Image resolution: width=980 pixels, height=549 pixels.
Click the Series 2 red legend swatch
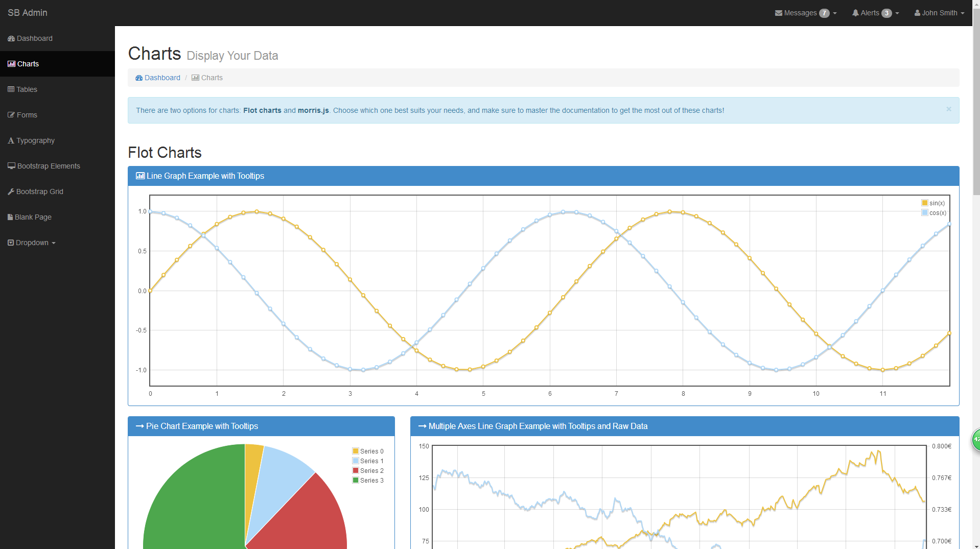[x=356, y=470]
